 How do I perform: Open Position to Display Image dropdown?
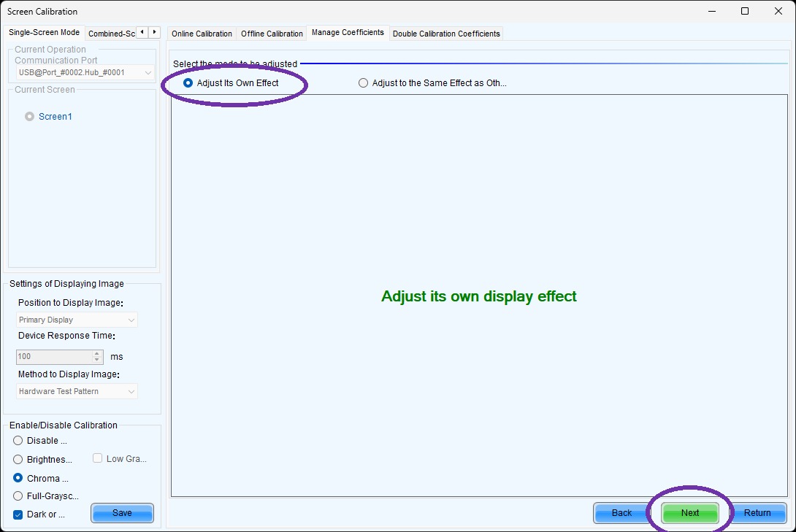(77, 320)
